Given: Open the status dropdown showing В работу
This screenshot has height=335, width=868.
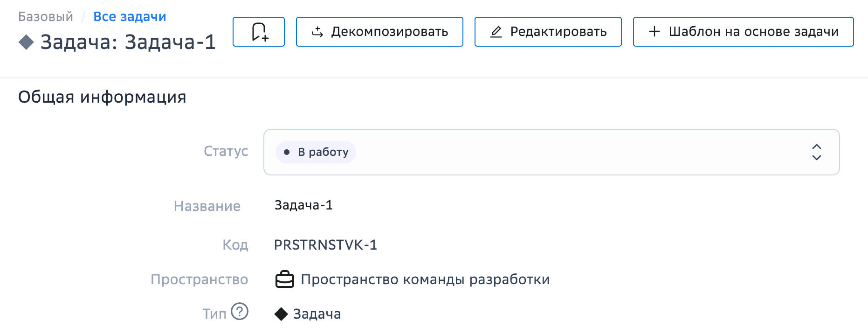Looking at the screenshot, I should [513, 152].
